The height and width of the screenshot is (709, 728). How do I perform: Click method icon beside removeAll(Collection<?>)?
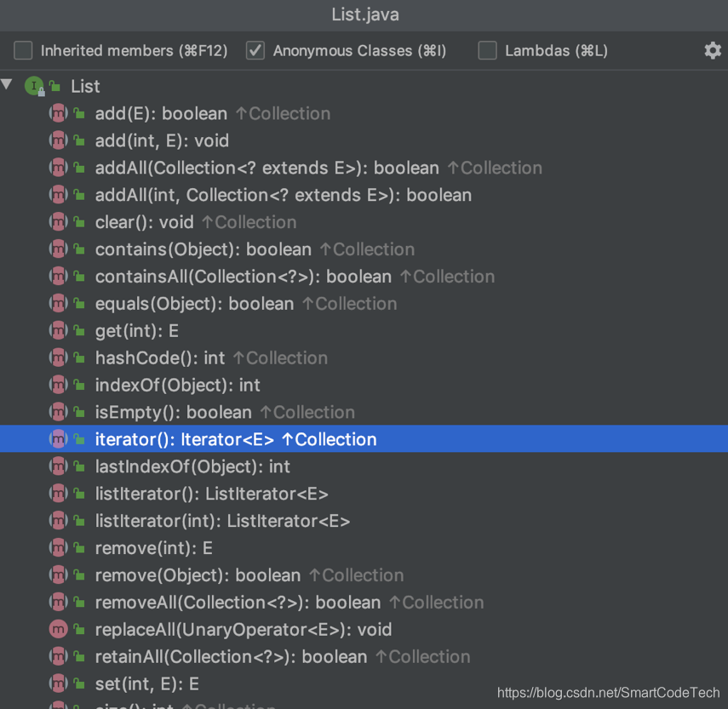coord(59,602)
